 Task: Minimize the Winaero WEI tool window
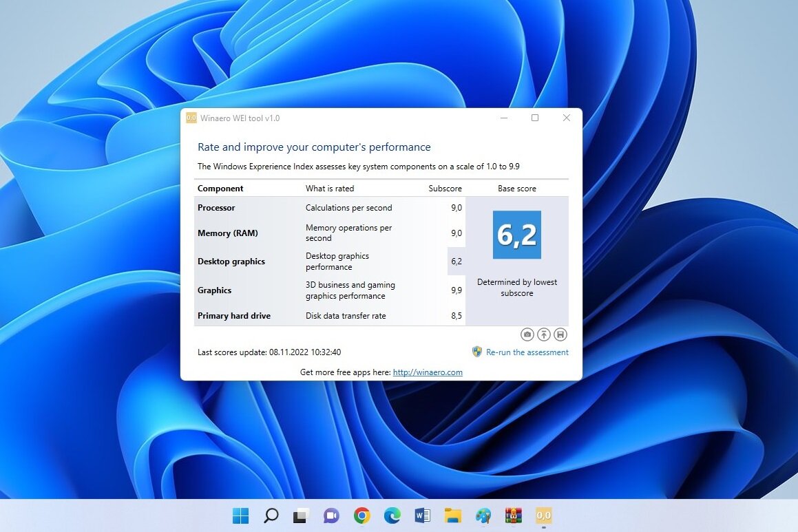pyautogui.click(x=504, y=118)
